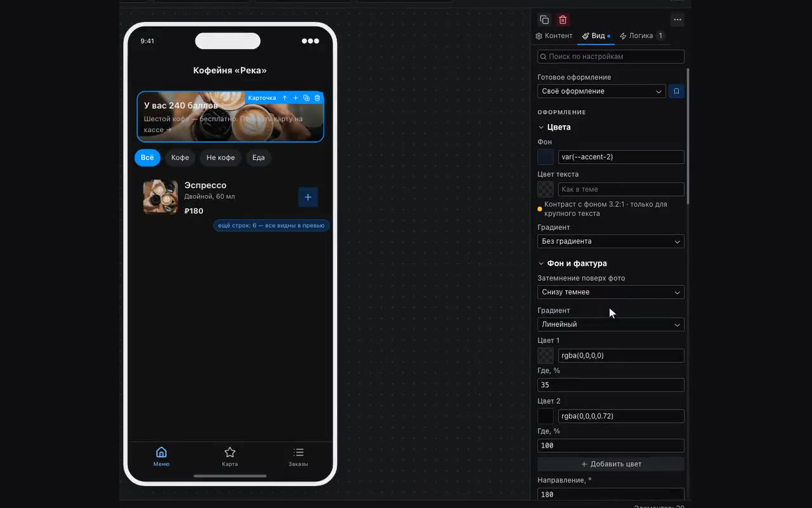Open the Без градиента dropdown

611,241
